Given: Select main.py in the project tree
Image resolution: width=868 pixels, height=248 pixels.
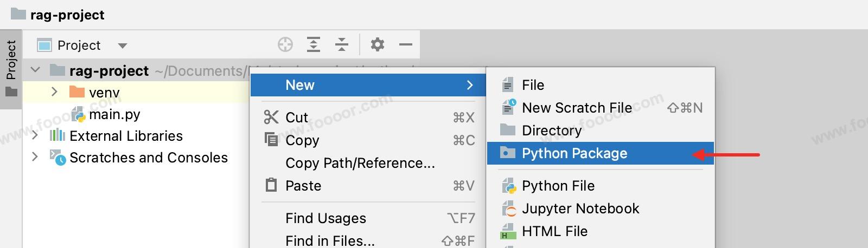Looking at the screenshot, I should [x=114, y=114].
